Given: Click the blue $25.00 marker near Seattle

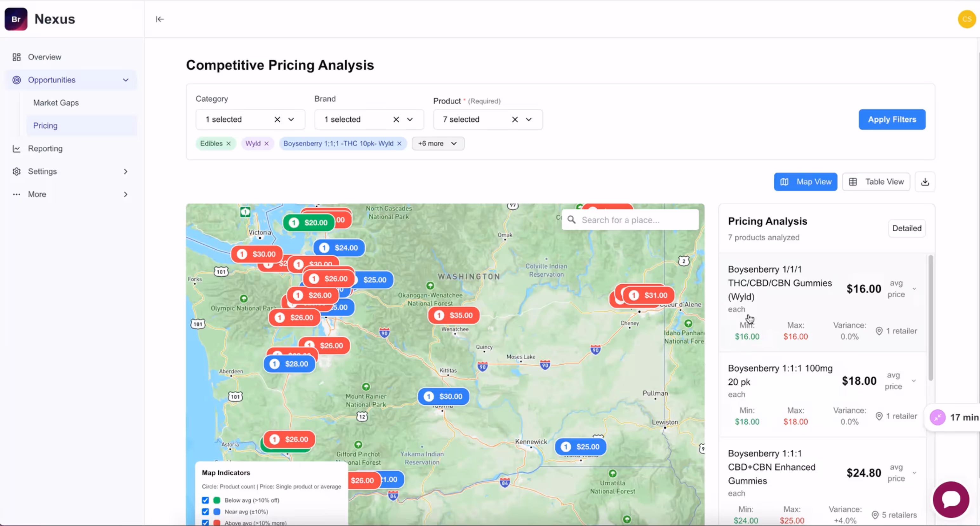Looking at the screenshot, I should [374, 280].
